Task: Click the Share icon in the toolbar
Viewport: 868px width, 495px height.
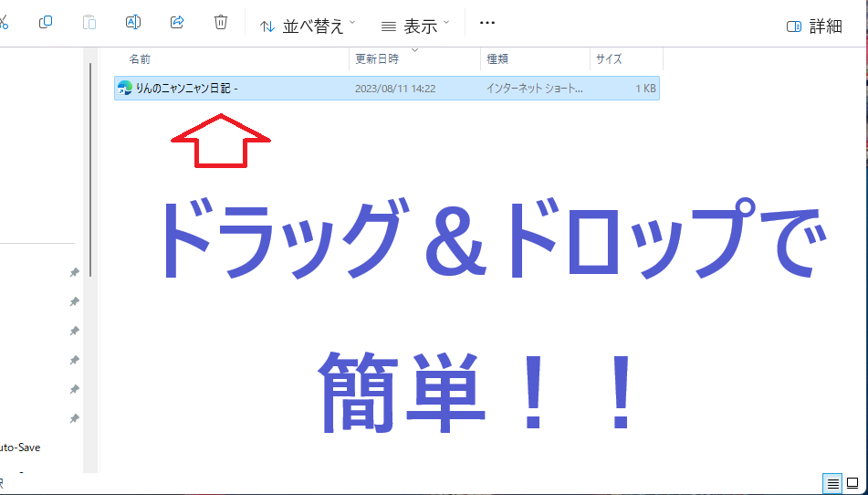Action: tap(177, 22)
